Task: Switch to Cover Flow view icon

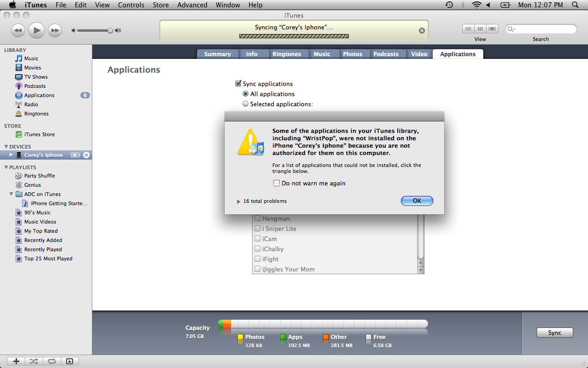Action: pos(492,29)
